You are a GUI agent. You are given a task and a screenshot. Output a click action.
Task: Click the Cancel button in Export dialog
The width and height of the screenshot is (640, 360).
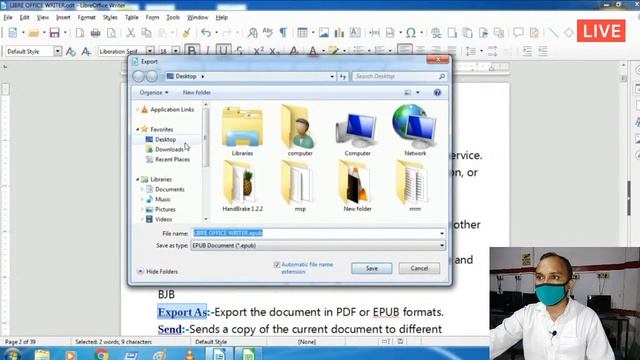(x=419, y=268)
